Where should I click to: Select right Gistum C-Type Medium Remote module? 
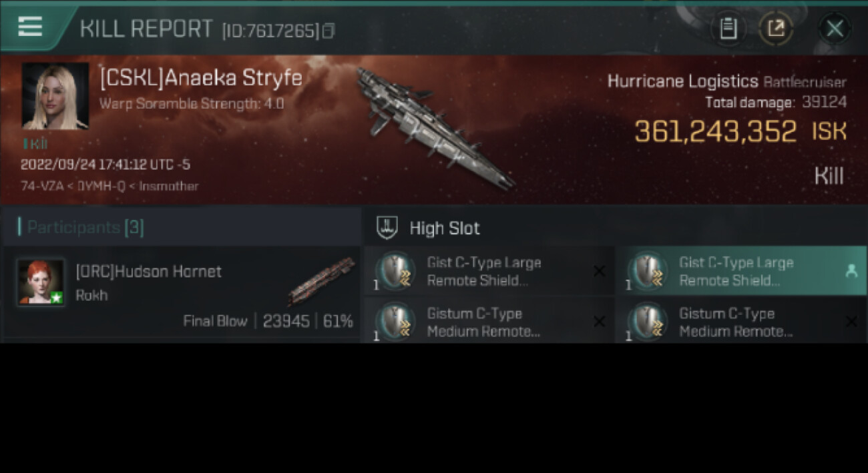(741, 321)
